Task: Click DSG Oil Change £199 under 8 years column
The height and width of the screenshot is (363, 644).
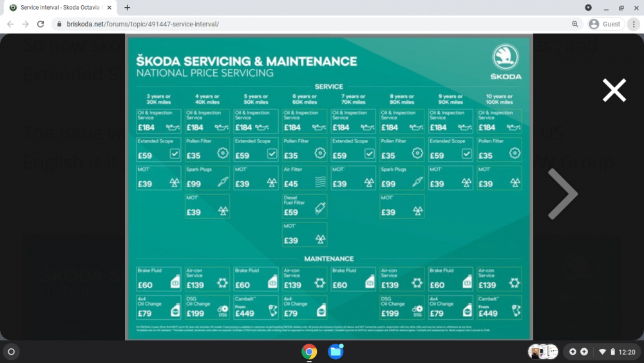Action: tap(402, 307)
